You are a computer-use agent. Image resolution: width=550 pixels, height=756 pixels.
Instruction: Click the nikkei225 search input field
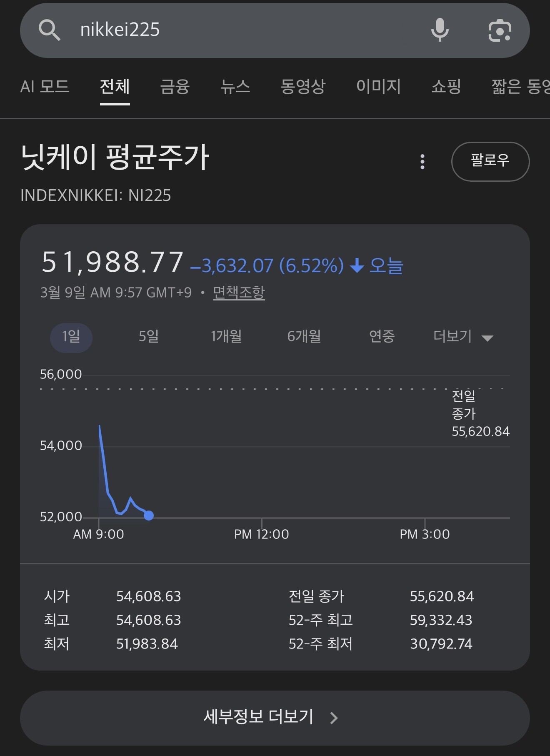click(x=242, y=30)
